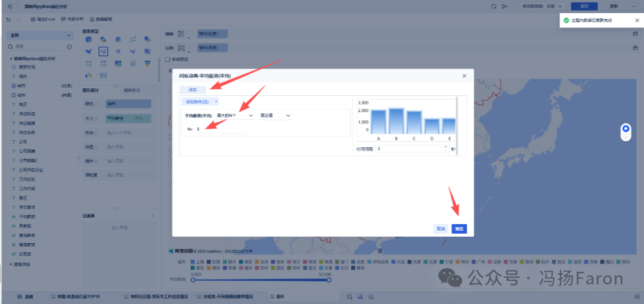Click the left handle of 平均薪资 slider

point(193,280)
